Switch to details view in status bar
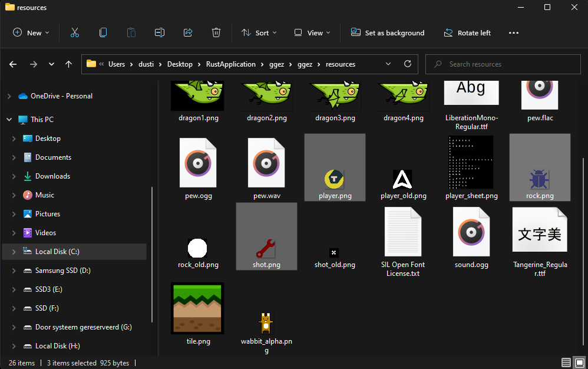This screenshot has width=588, height=369. tap(566, 363)
